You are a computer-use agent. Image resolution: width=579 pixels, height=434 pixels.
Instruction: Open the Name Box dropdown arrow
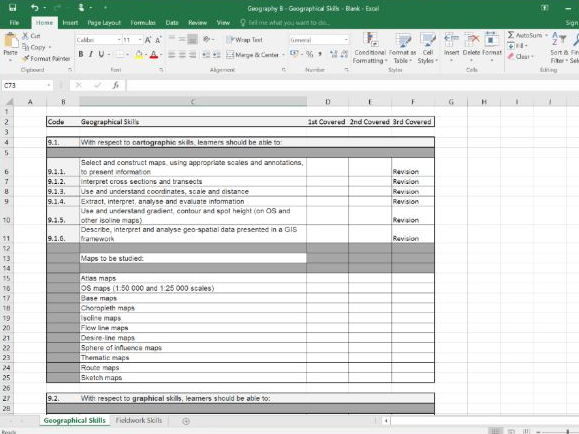coord(48,85)
